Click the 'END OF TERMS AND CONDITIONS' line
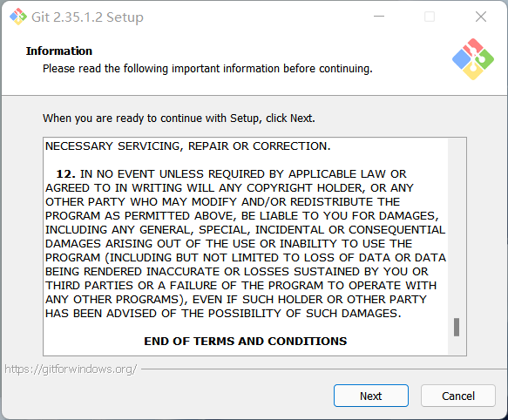The height and width of the screenshot is (420, 508). tap(245, 342)
